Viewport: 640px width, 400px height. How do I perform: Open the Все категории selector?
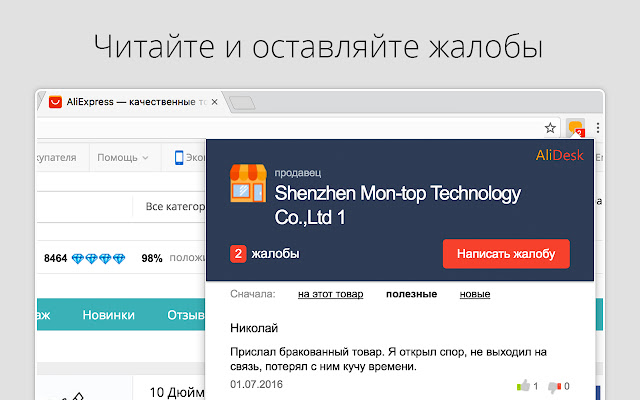coord(176,207)
